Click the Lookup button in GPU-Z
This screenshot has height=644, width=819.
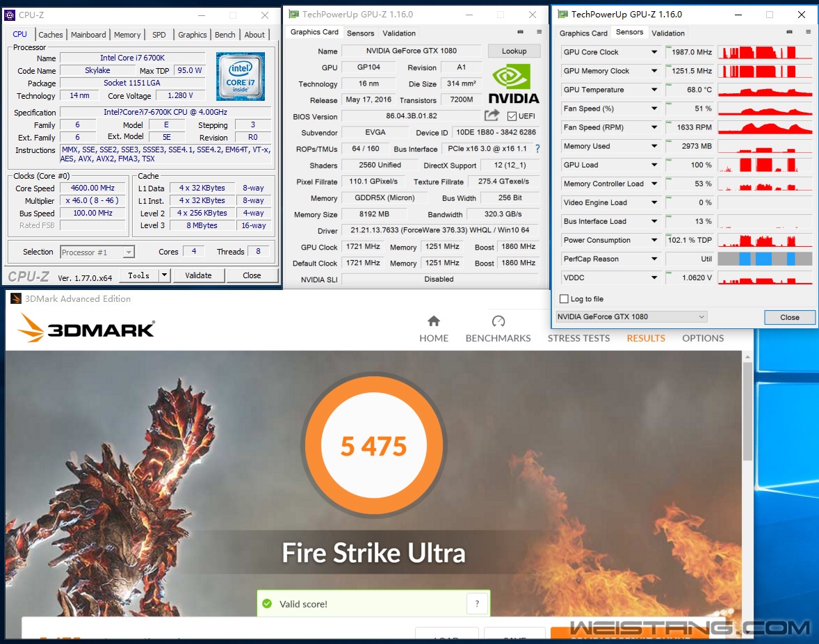coord(514,50)
